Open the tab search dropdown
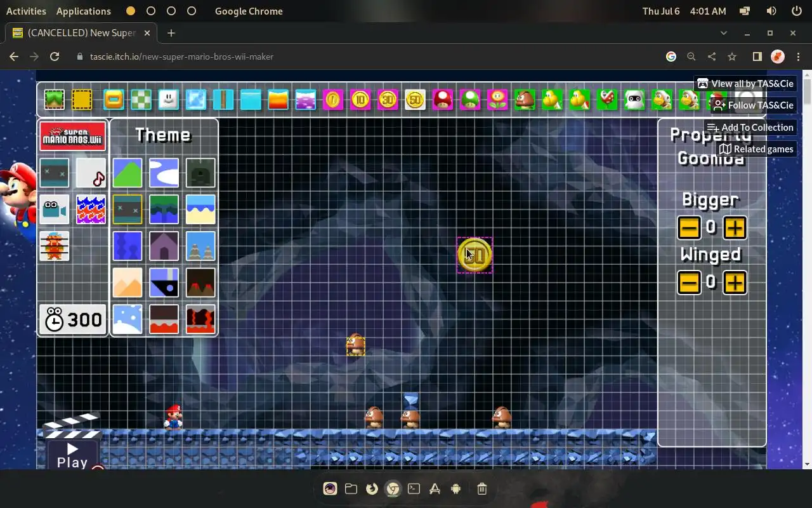Viewport: 812px width, 508px height. pyautogui.click(x=724, y=33)
